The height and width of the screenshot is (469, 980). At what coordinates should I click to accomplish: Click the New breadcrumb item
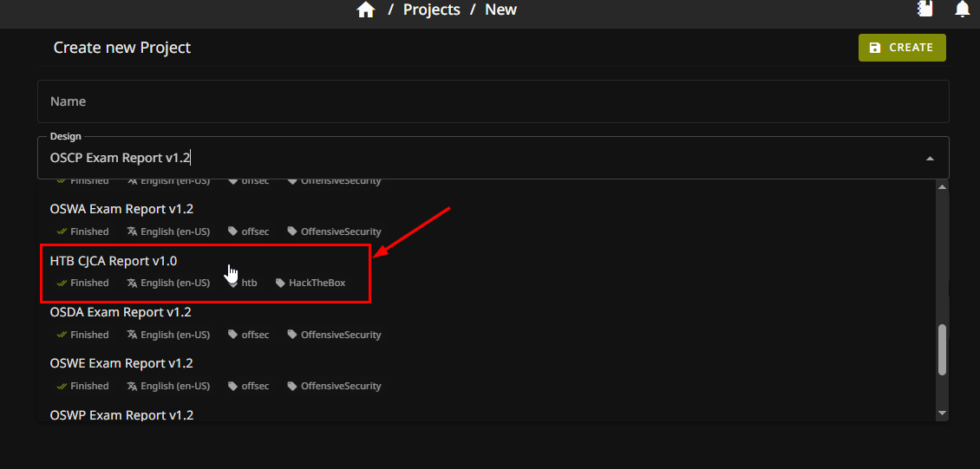(x=501, y=10)
